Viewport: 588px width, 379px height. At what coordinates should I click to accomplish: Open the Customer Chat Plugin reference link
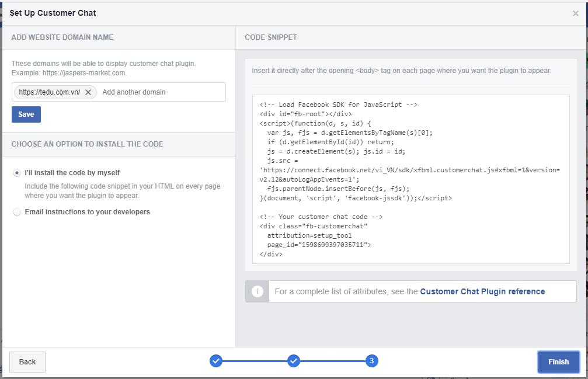482,291
